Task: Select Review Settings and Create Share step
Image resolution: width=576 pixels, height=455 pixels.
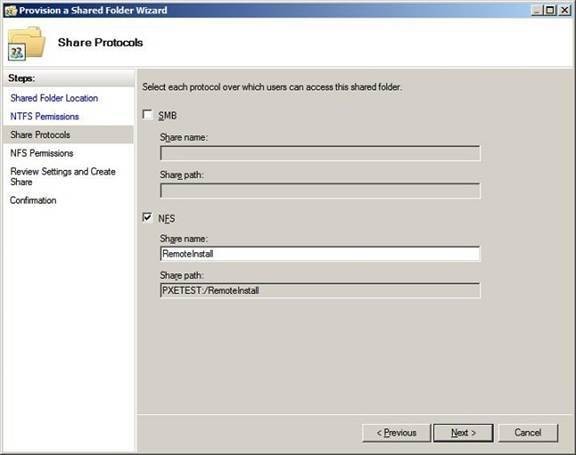Action: [x=63, y=177]
